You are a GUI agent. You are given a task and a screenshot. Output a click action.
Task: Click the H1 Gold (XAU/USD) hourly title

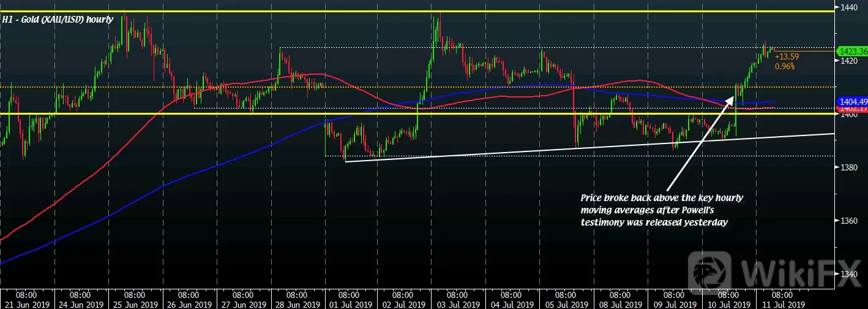58,20
